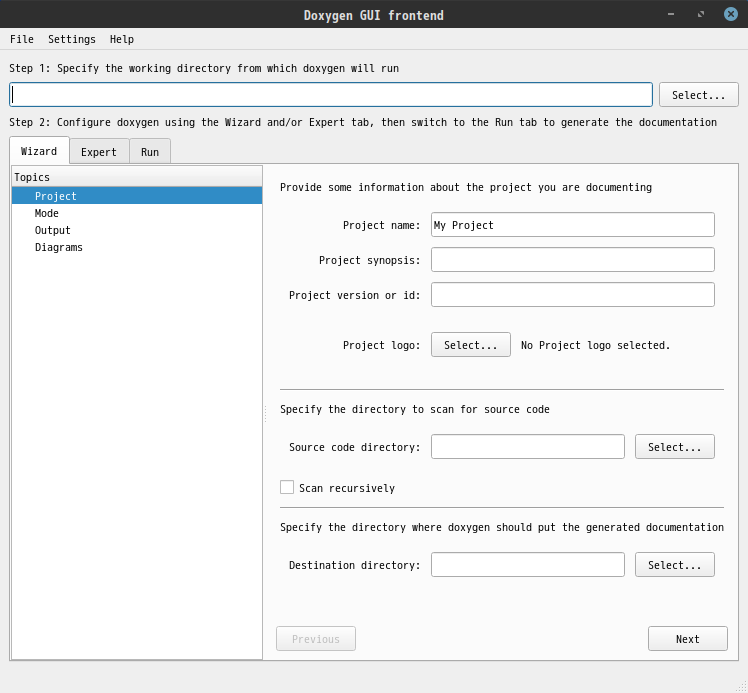Click the Destination directory field

click(528, 565)
